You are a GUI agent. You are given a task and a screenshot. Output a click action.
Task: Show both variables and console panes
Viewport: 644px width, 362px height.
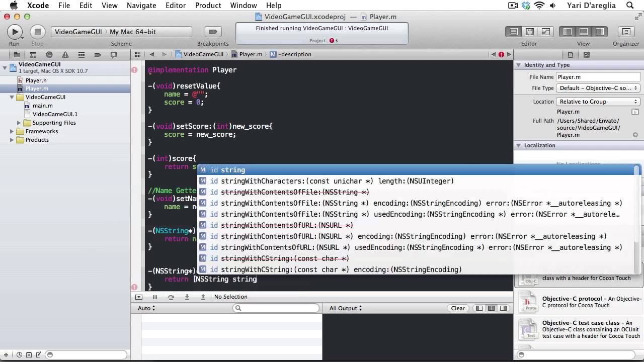[492, 308]
